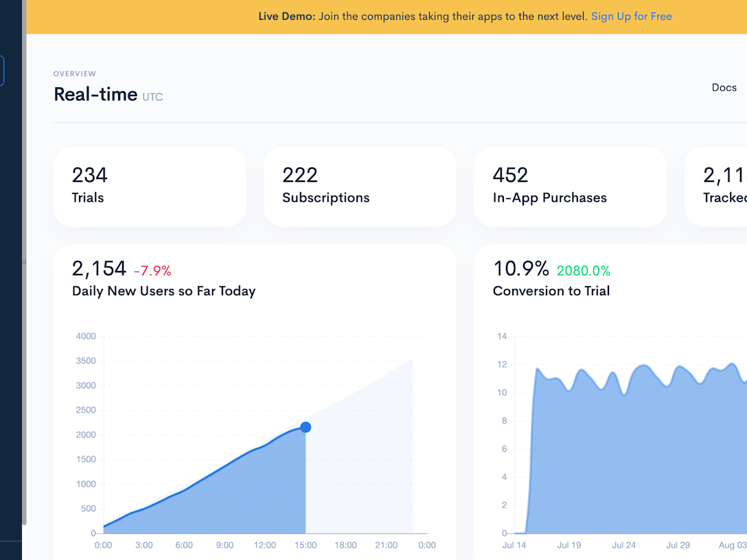Click the blue data point on Daily New Users chart
Screen dimensions: 747x560
[306, 428]
